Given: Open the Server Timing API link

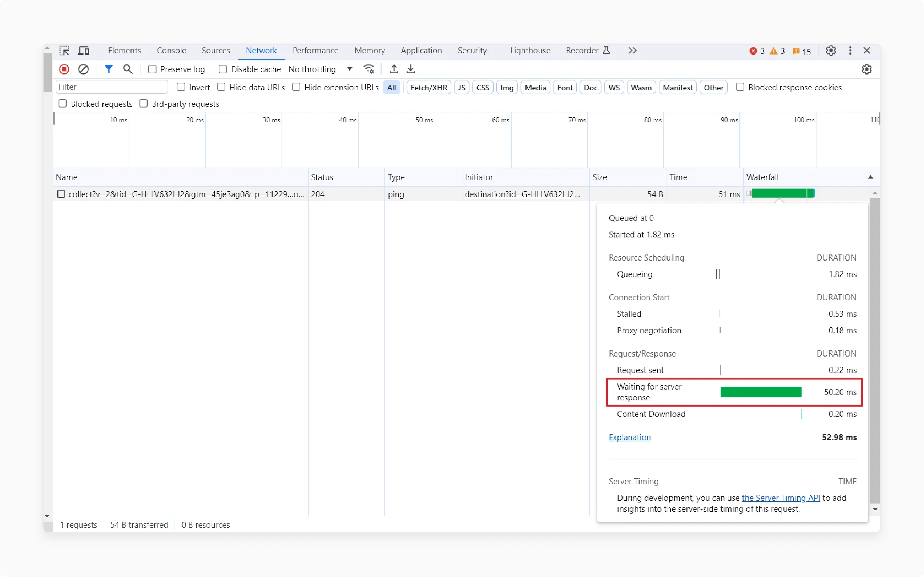Looking at the screenshot, I should point(781,498).
